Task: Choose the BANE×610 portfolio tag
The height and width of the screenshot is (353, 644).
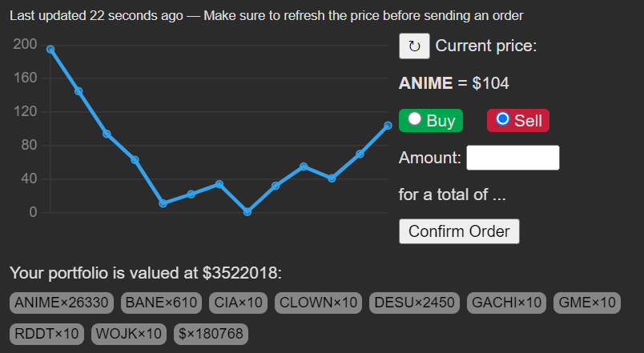Action: pyautogui.click(x=161, y=303)
